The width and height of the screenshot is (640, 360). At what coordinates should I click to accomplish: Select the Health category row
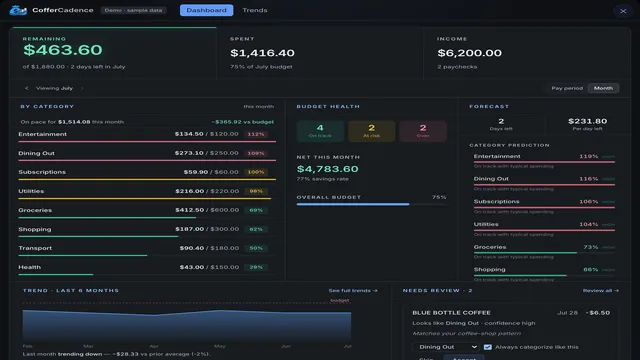click(147, 269)
